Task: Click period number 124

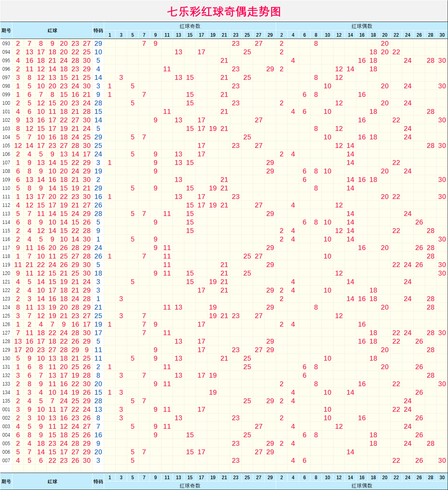Action: [6, 307]
